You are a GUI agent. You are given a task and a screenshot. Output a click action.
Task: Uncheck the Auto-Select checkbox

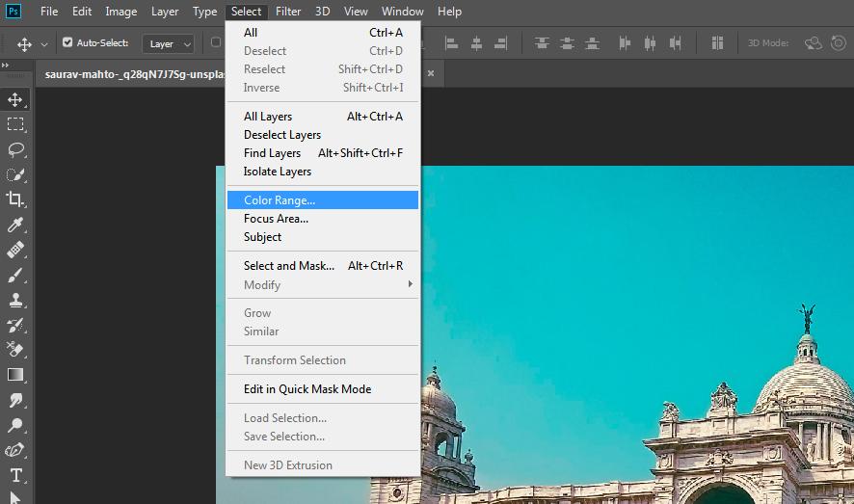tap(67, 43)
